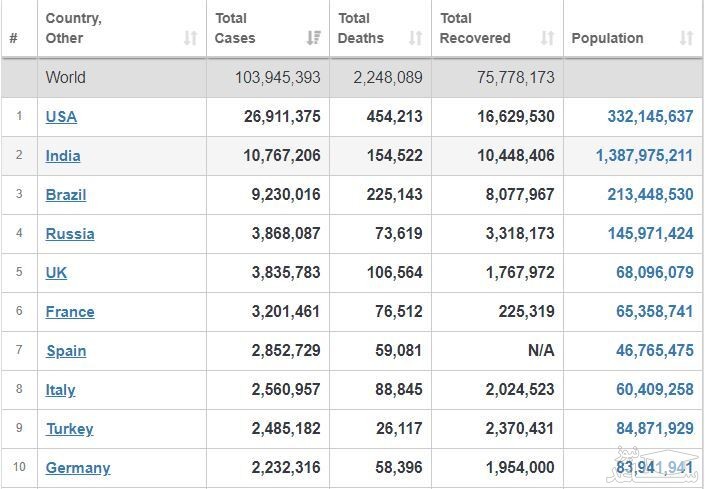
Task: Open the USA country link
Action: [61, 116]
